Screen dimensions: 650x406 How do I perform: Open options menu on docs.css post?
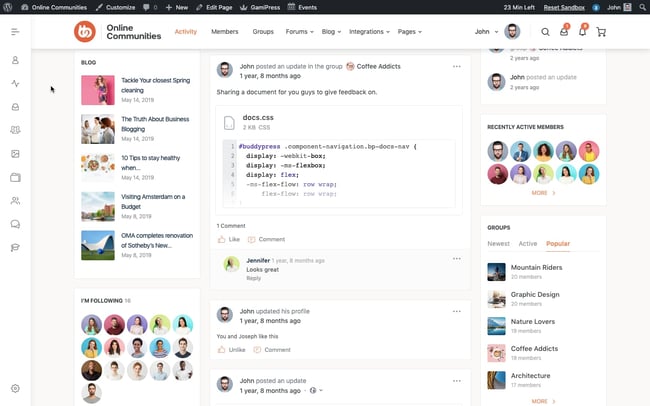point(457,66)
